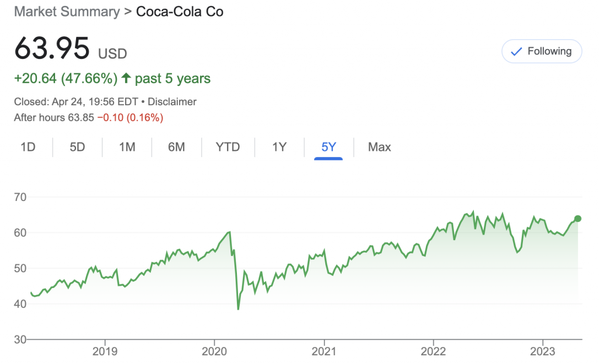The height and width of the screenshot is (364, 599).
Task: Click the 2020 crash low point on chart
Action: click(x=238, y=308)
